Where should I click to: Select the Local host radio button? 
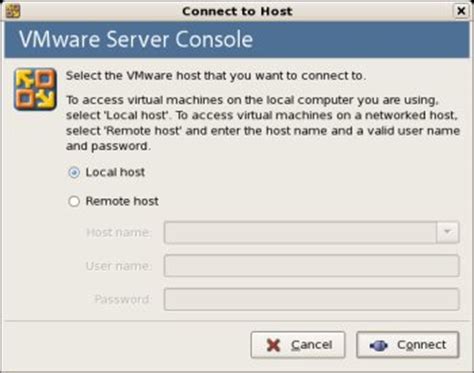(x=74, y=173)
